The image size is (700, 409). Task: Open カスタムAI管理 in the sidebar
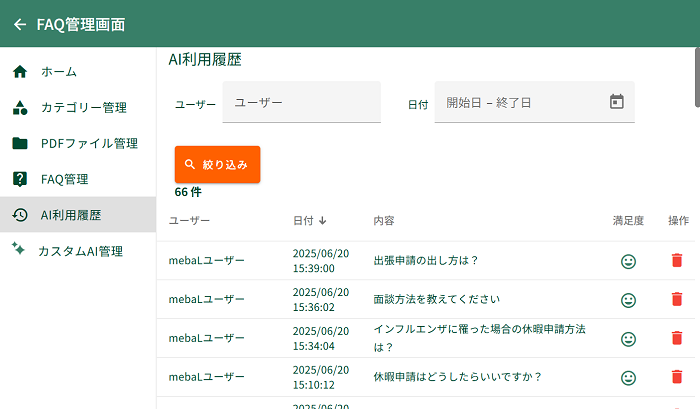80,251
